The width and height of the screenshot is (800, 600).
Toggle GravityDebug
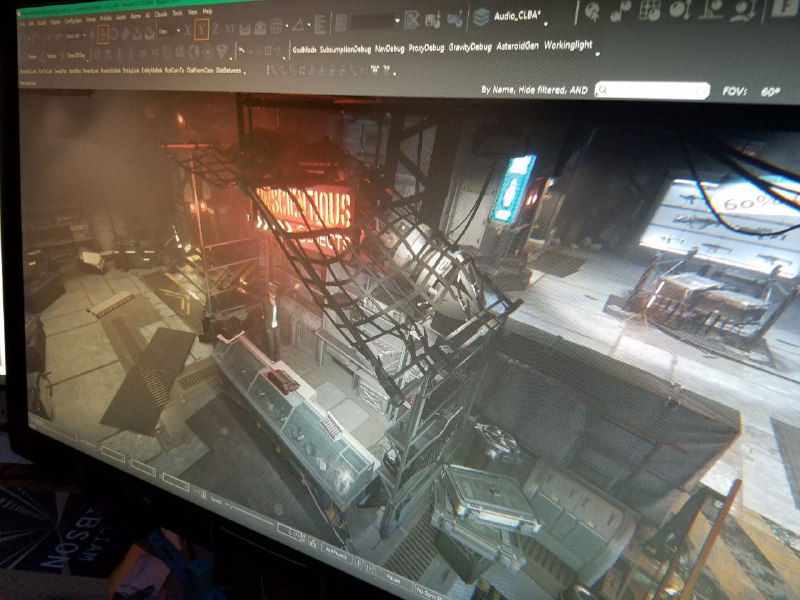[470, 47]
